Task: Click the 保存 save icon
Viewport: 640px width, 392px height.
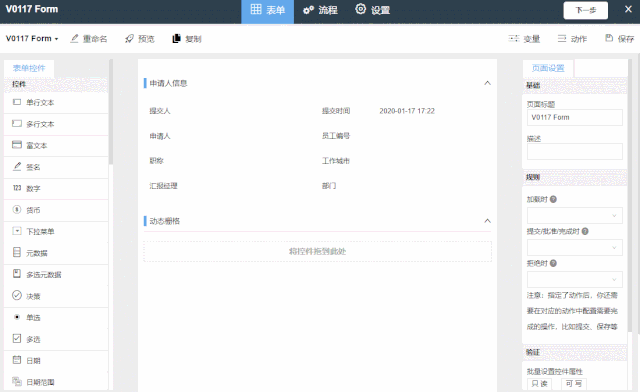Action: click(609, 38)
